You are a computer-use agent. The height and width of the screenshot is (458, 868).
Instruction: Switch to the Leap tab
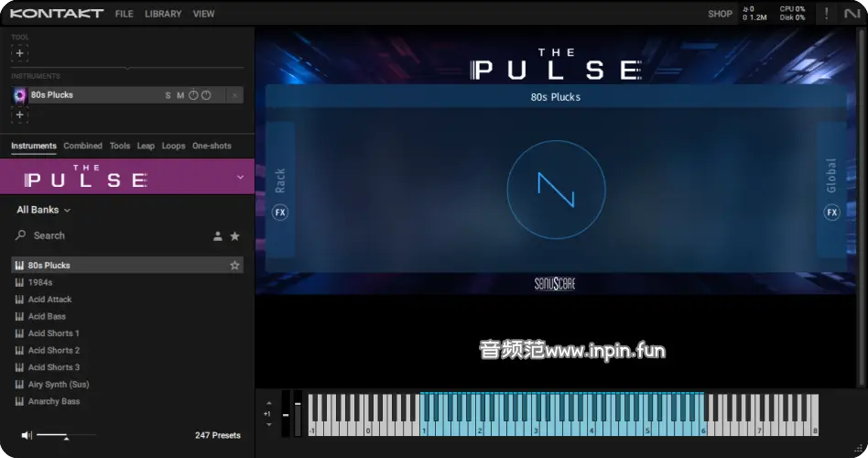[146, 146]
